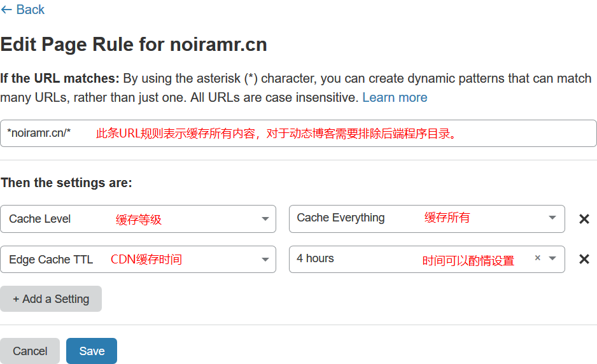Open the 4 hours value dropdown
The height and width of the screenshot is (364, 597).
(407, 259)
